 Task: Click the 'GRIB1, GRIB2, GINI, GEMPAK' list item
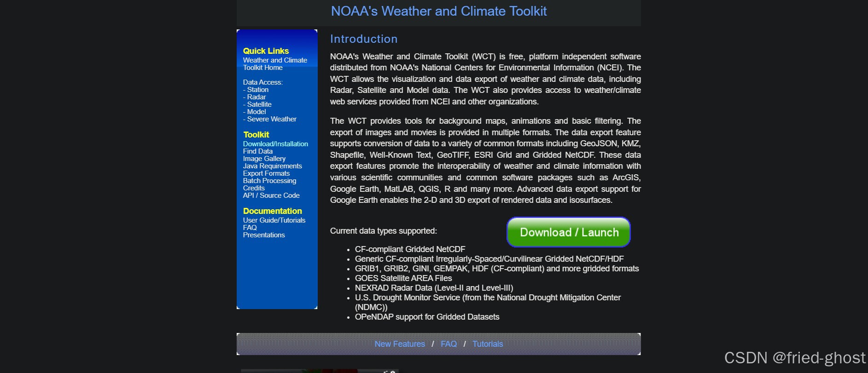coord(497,269)
